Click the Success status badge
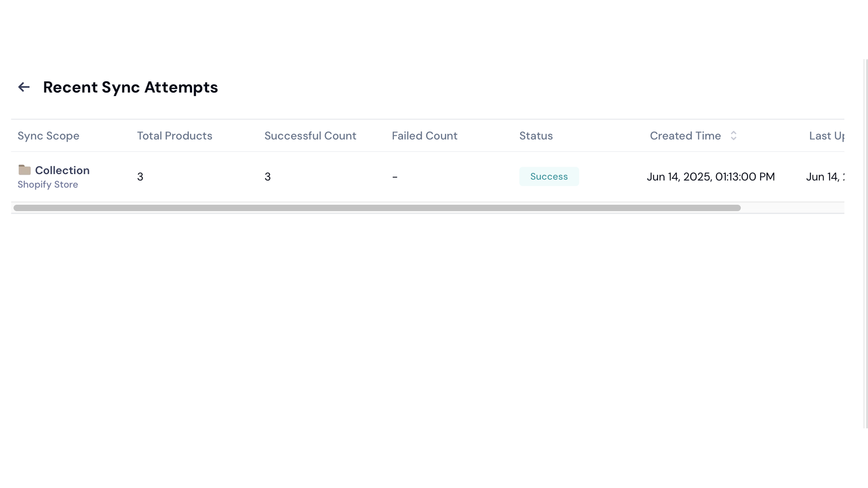Image resolution: width=868 pixels, height=488 pixels. point(549,176)
